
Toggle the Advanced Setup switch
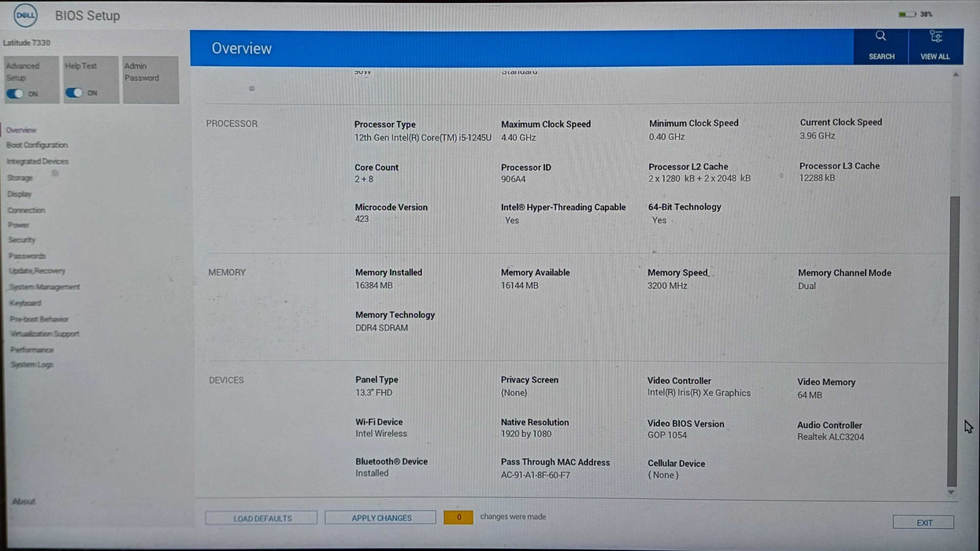(x=15, y=94)
